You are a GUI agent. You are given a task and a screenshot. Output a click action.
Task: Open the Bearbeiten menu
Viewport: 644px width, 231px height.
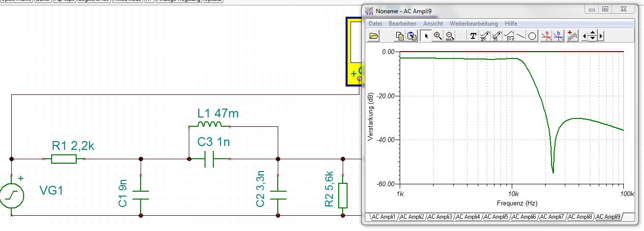(402, 24)
